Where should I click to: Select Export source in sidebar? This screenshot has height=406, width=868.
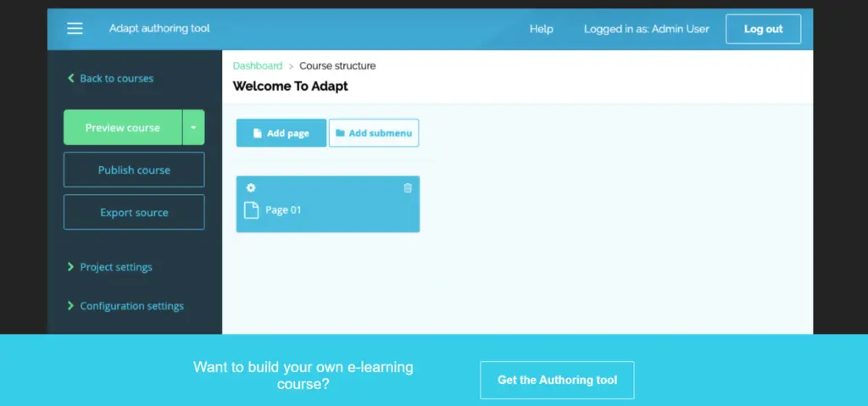(x=134, y=213)
